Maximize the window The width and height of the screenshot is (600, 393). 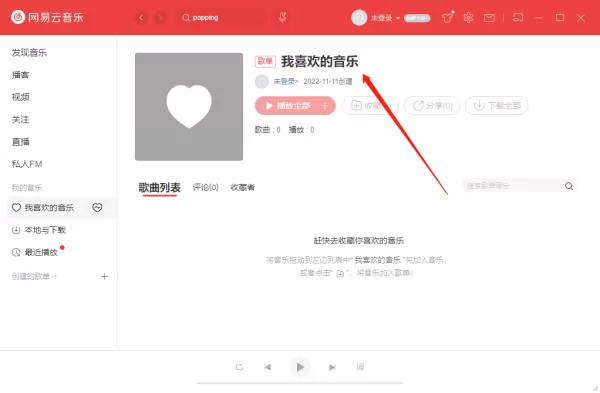[x=560, y=18]
